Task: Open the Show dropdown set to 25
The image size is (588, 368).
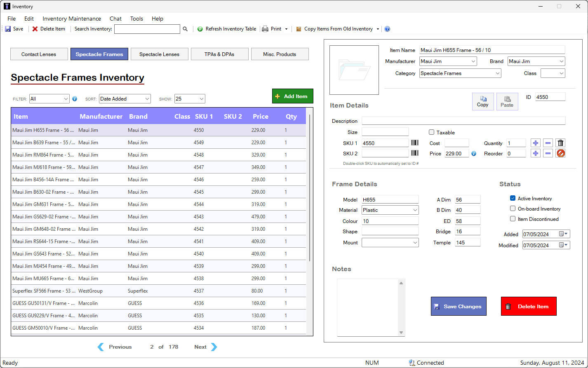Action: (190, 99)
